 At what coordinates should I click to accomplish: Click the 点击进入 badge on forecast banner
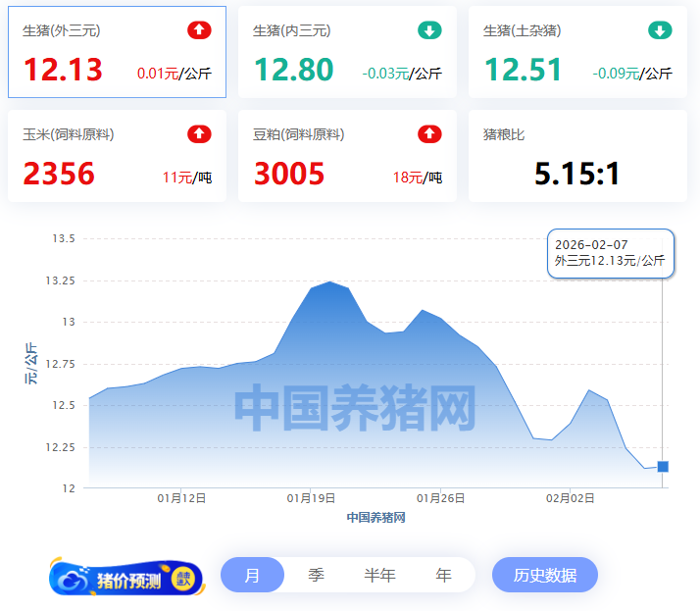click(x=183, y=579)
